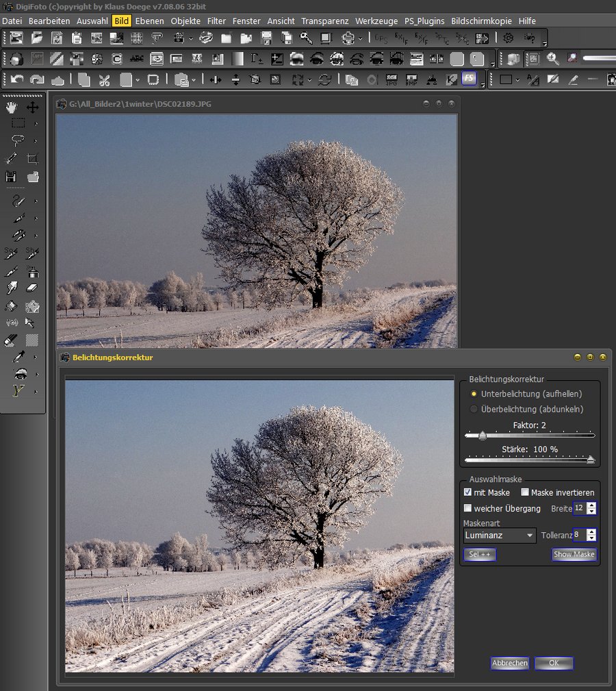Activate the Eyedropper color picker tool

[18, 357]
